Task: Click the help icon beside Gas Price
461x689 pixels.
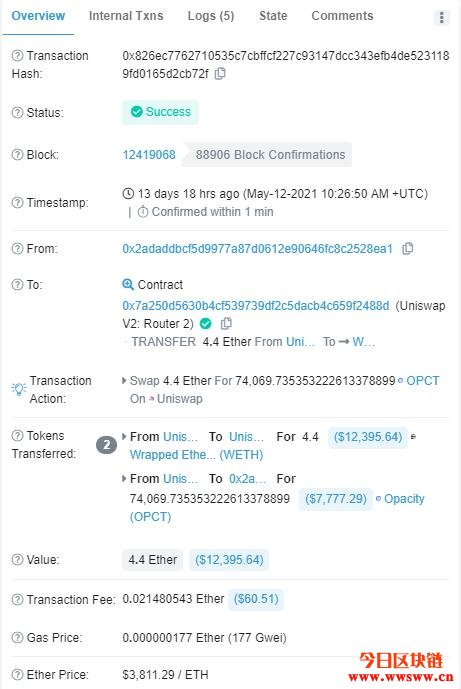Action: click(x=17, y=638)
